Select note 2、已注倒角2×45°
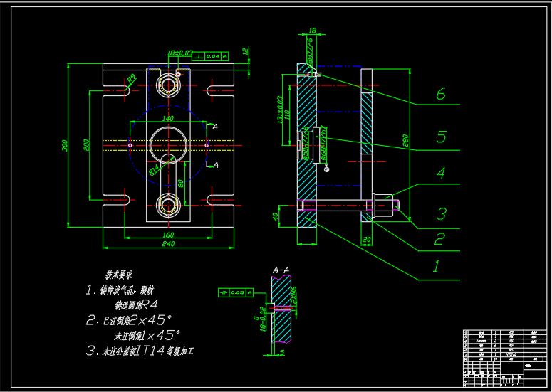This screenshot has height=392, width=552. 129,320
